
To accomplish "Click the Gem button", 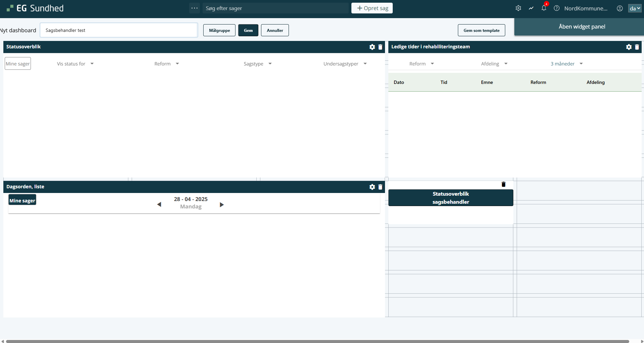I will (x=248, y=30).
